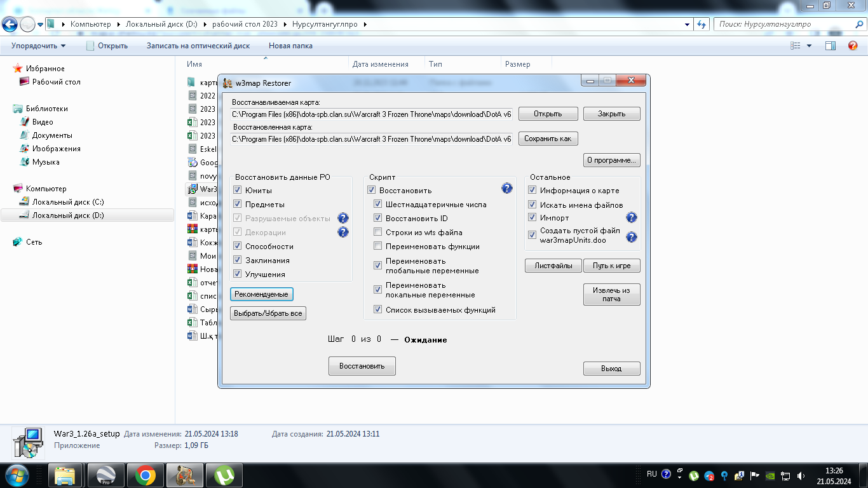Toggle Explorer preview pane icon
The height and width of the screenshot is (488, 868).
point(830,46)
